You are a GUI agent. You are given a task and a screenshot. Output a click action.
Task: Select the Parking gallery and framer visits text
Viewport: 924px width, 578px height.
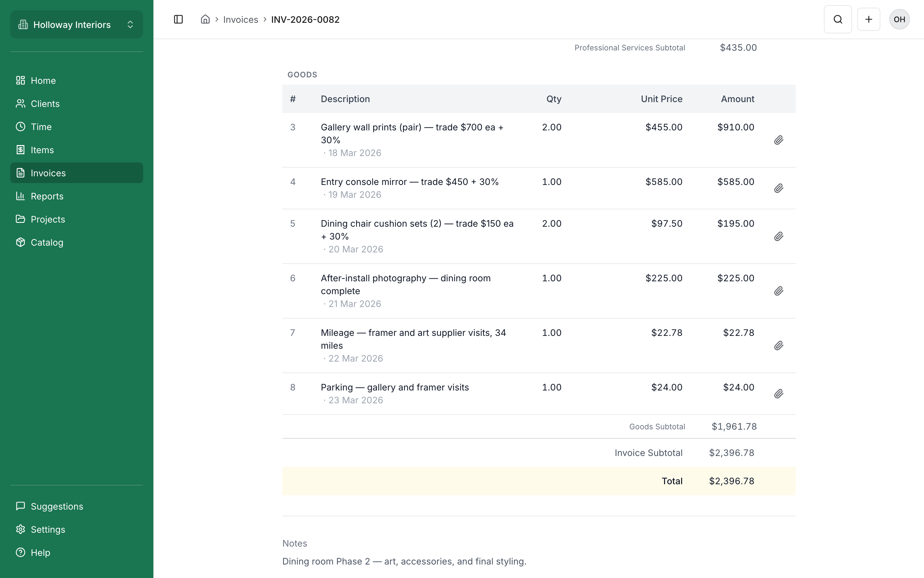395,387
